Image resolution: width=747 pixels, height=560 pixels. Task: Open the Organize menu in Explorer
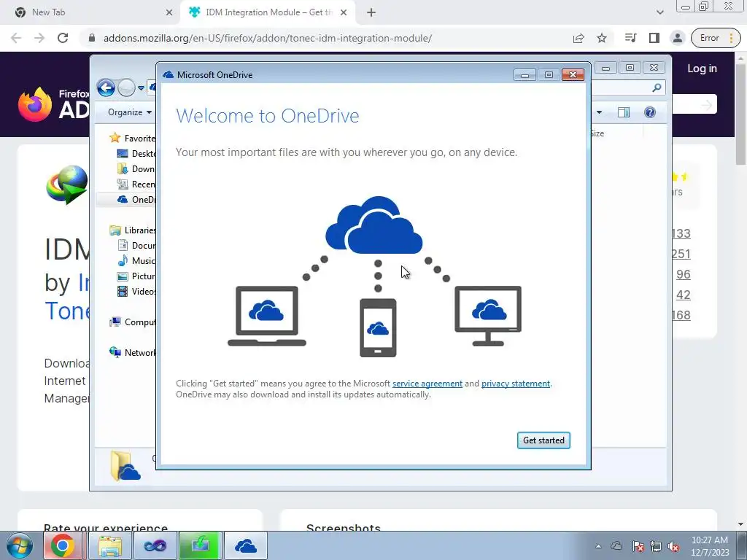click(130, 112)
